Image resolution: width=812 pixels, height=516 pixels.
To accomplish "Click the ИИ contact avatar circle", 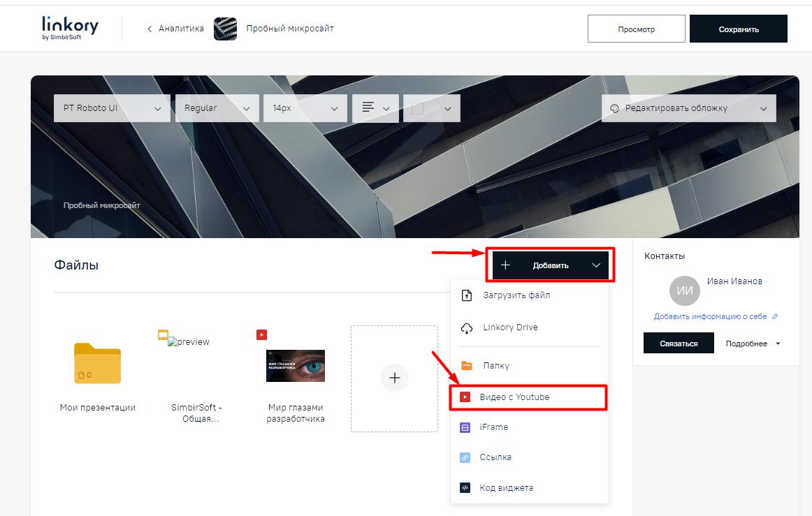I will point(684,291).
